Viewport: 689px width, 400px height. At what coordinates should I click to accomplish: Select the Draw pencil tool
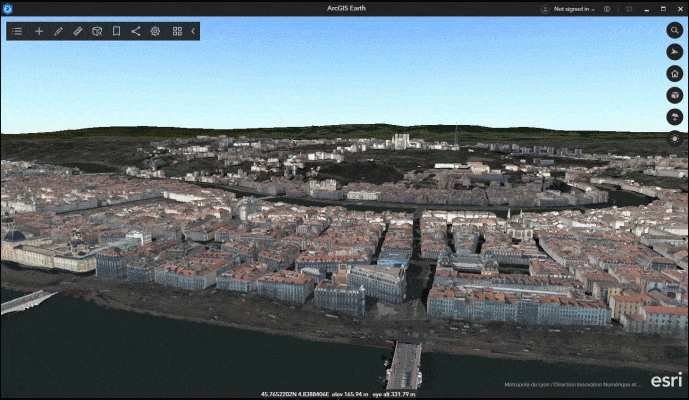pyautogui.click(x=58, y=31)
